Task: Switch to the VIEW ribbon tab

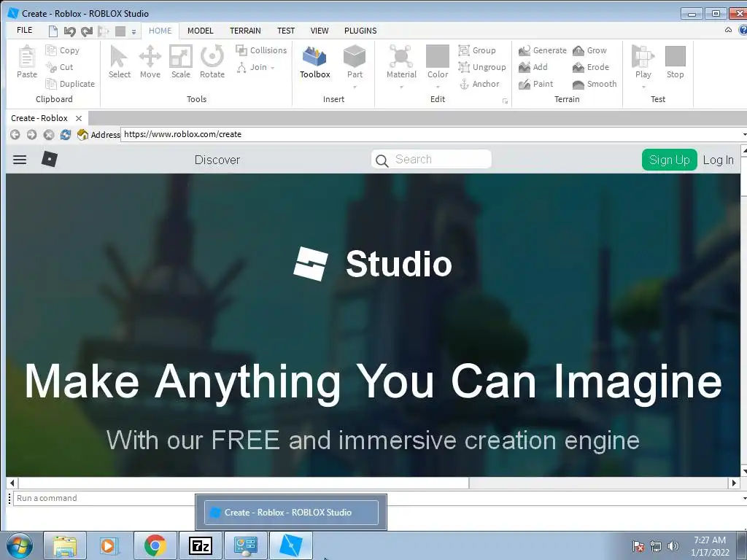Action: coord(320,31)
